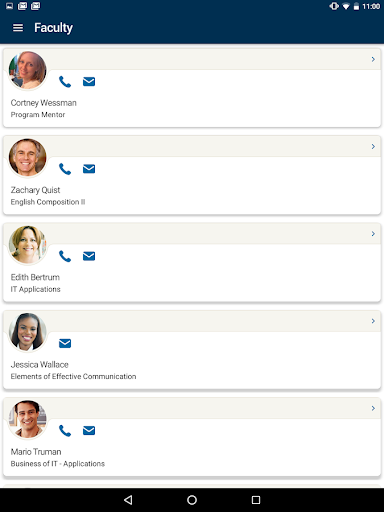Tap Cortney Wessman's profile photo
The width and height of the screenshot is (384, 512).
pyautogui.click(x=27, y=70)
